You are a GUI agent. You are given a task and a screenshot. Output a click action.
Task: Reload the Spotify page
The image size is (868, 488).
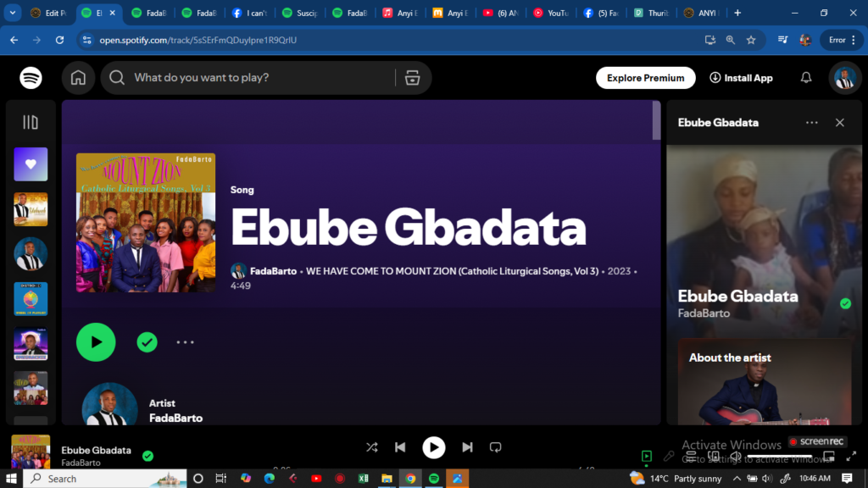point(60,40)
